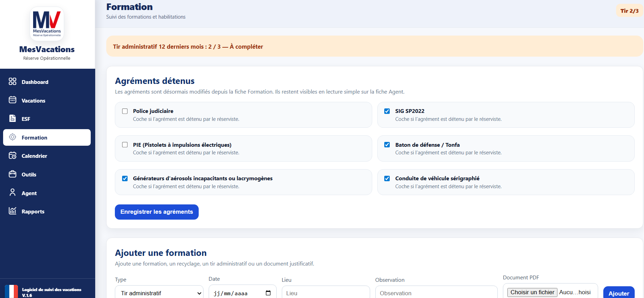Check the Police judiciaire agreement
The height and width of the screenshot is (298, 644).
[x=125, y=111]
